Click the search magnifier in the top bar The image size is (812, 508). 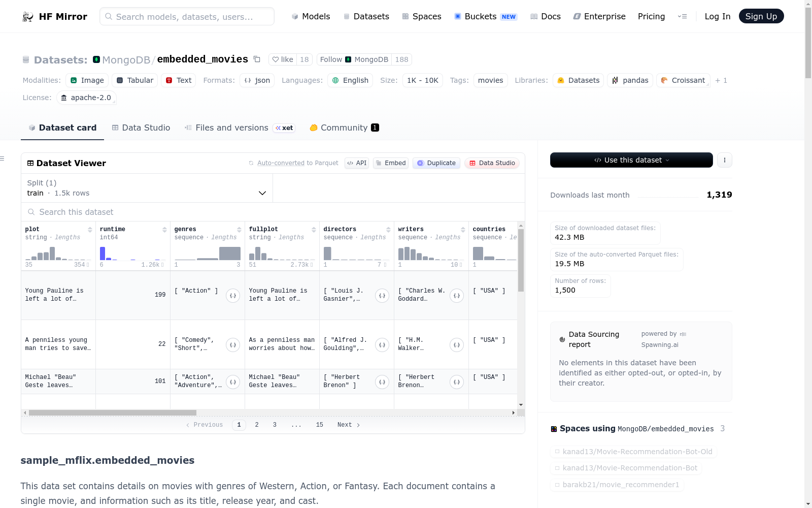click(x=109, y=17)
